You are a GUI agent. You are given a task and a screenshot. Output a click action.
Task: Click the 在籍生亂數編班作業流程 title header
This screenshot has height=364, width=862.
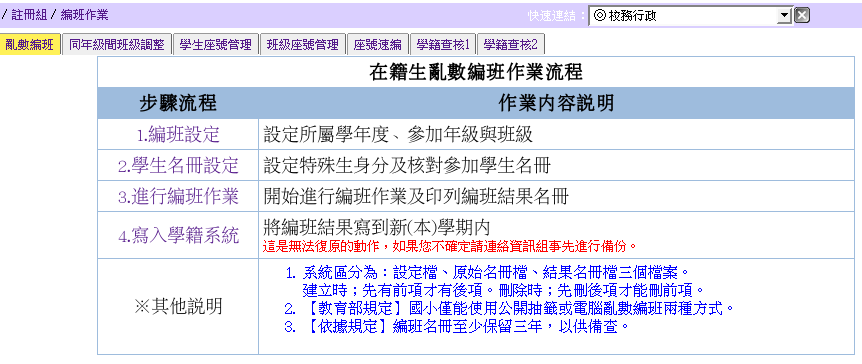[x=476, y=72]
